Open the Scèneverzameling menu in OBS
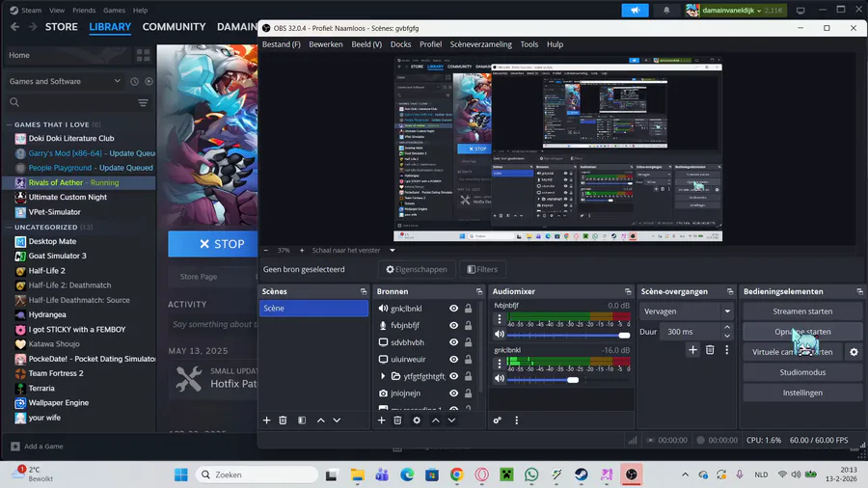 click(480, 44)
